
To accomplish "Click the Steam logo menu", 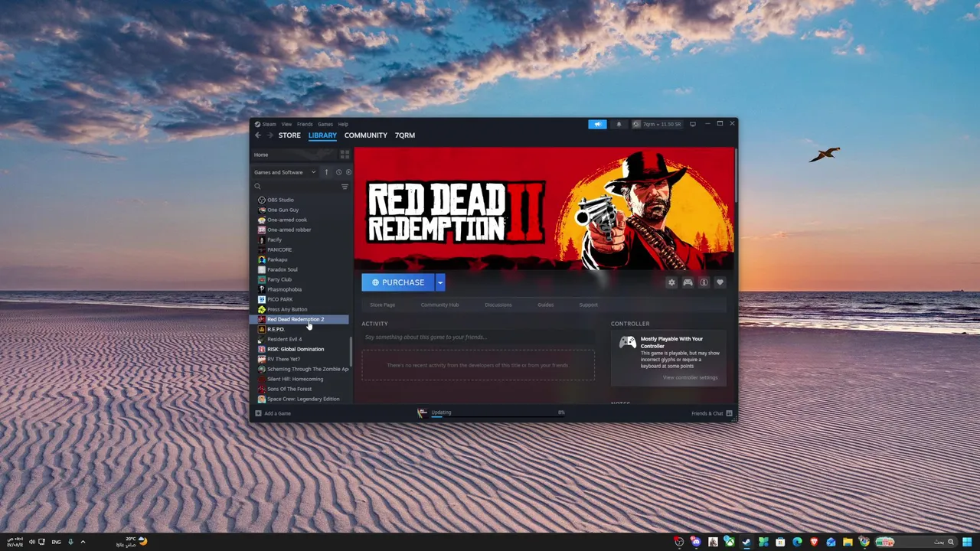I will [x=265, y=124].
